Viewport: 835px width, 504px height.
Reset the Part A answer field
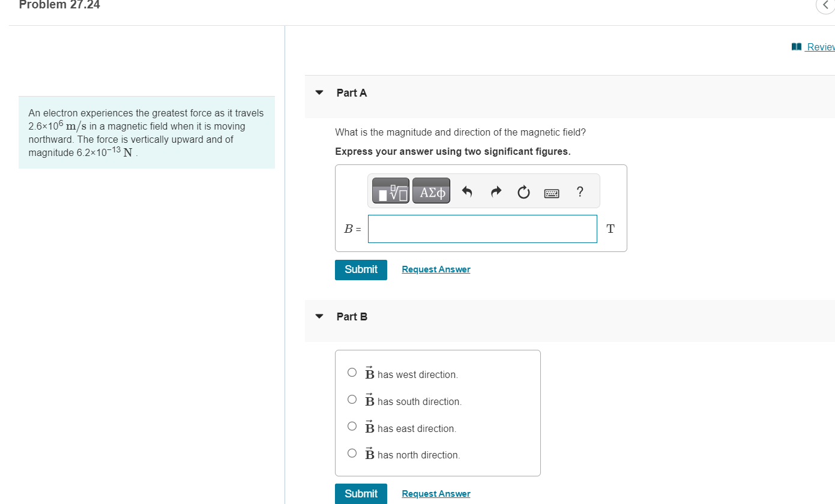point(523,190)
